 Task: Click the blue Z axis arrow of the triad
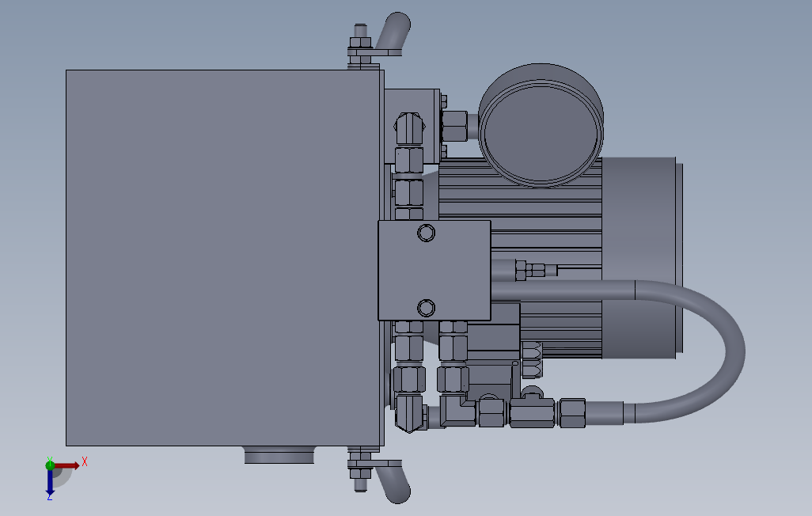click(x=50, y=483)
